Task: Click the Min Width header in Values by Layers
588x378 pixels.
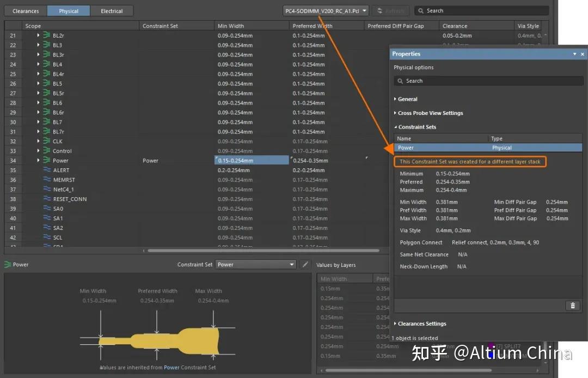Action: tap(345, 279)
